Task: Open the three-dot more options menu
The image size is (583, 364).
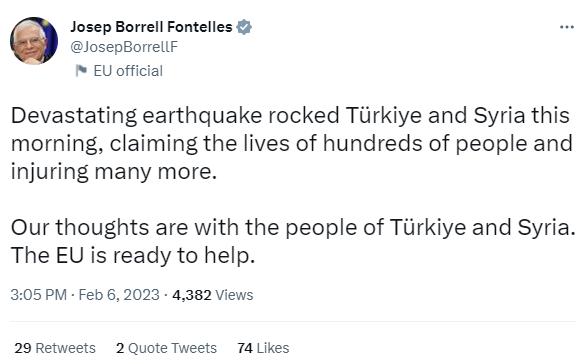Action: click(x=567, y=27)
